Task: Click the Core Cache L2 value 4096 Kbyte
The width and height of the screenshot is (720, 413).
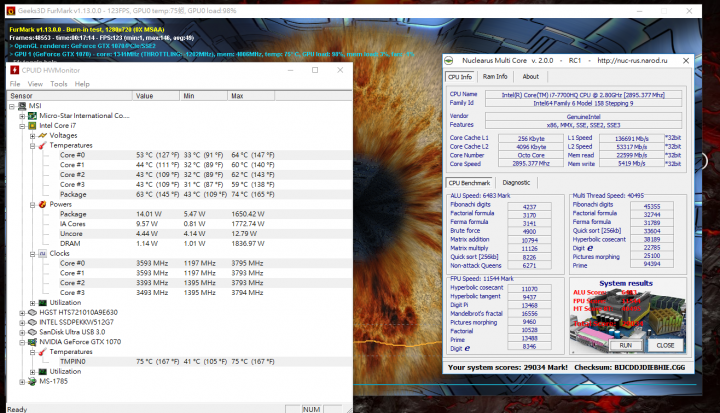Action: click(x=531, y=147)
